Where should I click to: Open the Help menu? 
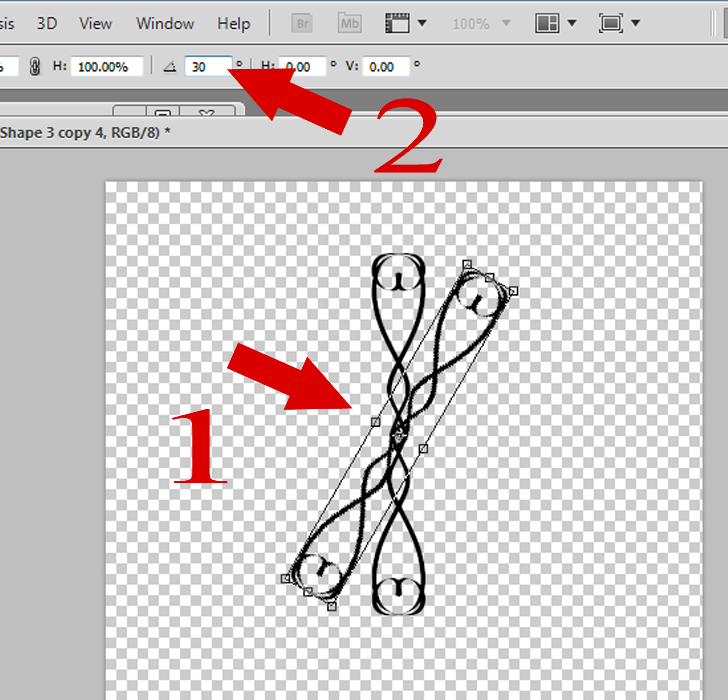point(233,23)
